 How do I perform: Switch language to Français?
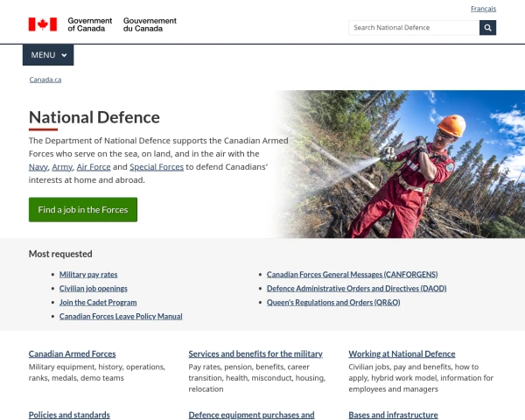point(483,9)
